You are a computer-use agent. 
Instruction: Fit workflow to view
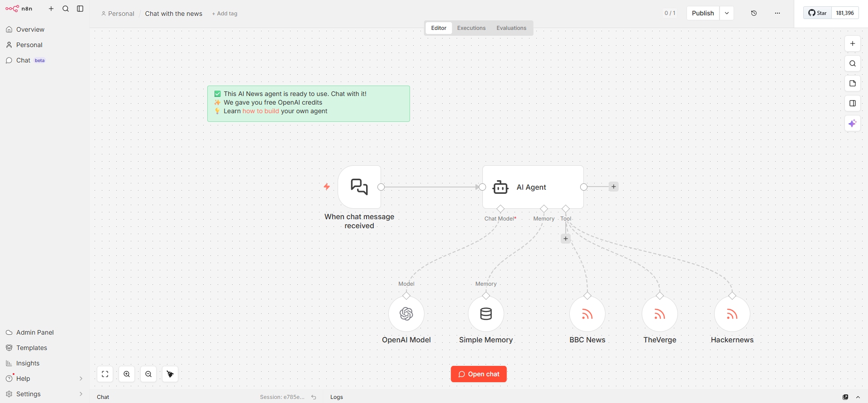click(105, 374)
